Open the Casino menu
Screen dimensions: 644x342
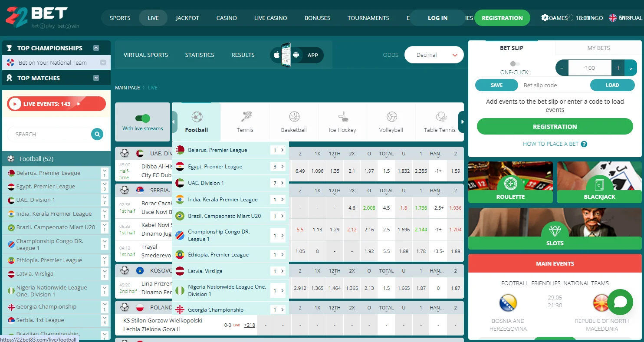pyautogui.click(x=227, y=18)
